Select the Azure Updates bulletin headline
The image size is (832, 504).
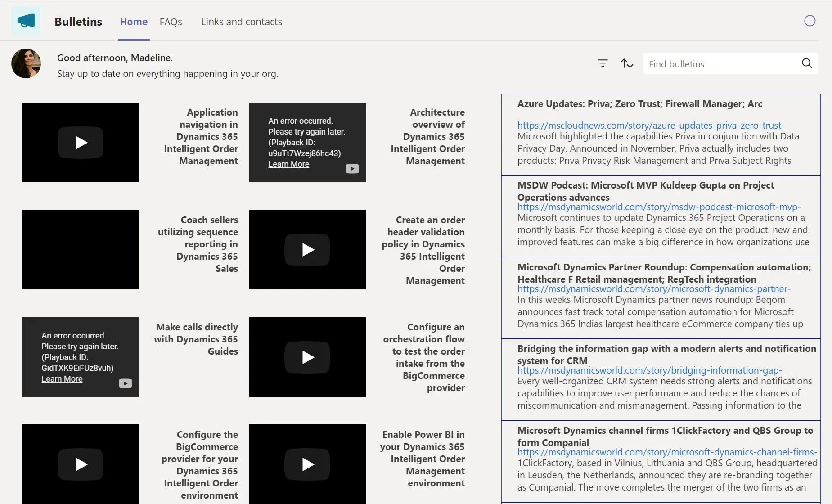pos(640,104)
